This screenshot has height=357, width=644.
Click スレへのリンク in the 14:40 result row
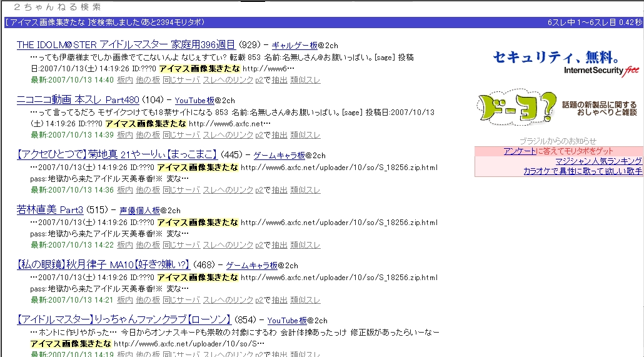pos(228,80)
